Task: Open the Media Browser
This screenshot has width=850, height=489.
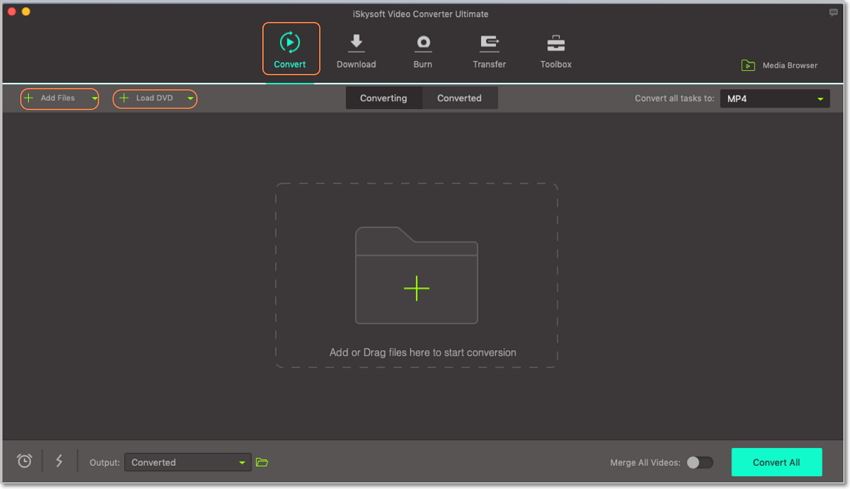Action: click(x=779, y=66)
